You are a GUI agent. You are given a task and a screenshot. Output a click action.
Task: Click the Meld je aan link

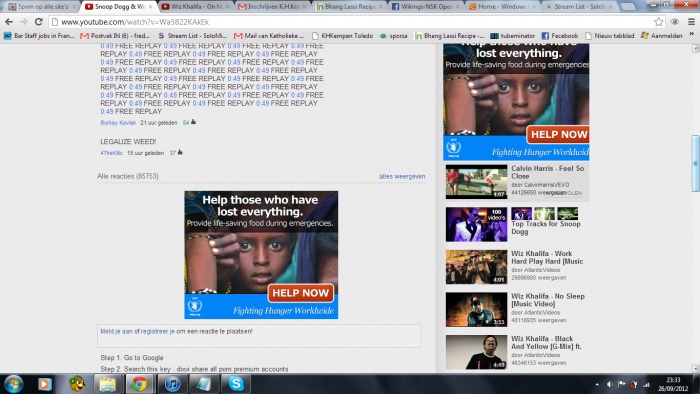(116, 332)
